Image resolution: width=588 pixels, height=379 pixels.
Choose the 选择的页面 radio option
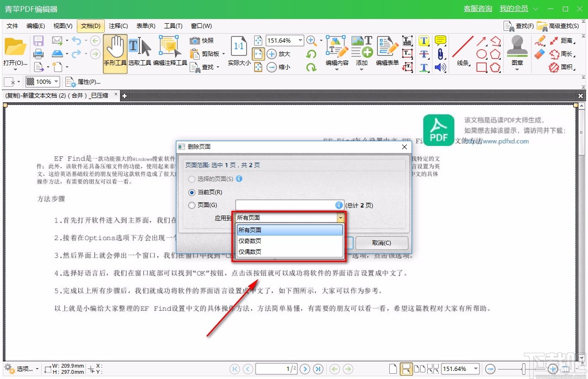click(x=191, y=179)
